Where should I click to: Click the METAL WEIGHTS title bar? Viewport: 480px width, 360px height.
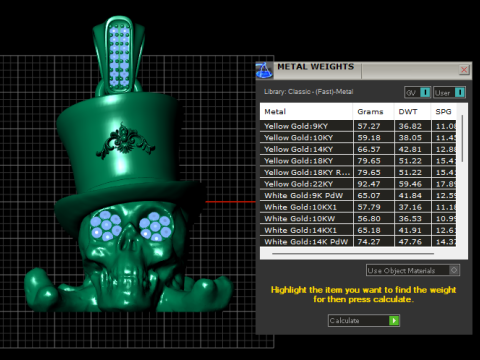click(x=364, y=70)
